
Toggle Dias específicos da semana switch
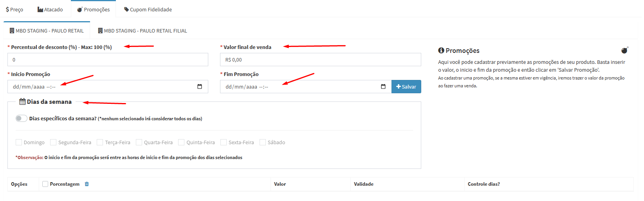pyautogui.click(x=22, y=118)
